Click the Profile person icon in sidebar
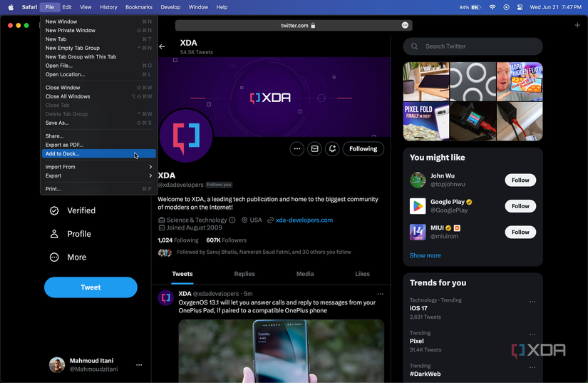Screen dimensions: 588x383 click(x=54, y=234)
